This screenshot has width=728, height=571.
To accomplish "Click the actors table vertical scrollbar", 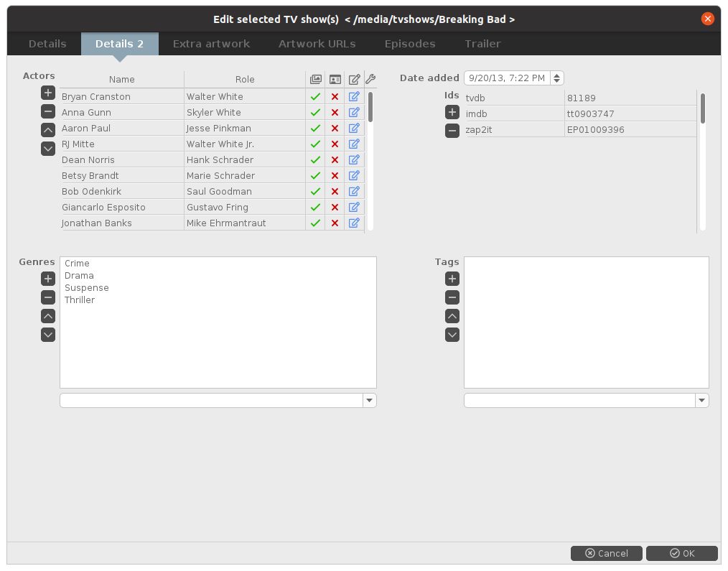I will [x=370, y=106].
